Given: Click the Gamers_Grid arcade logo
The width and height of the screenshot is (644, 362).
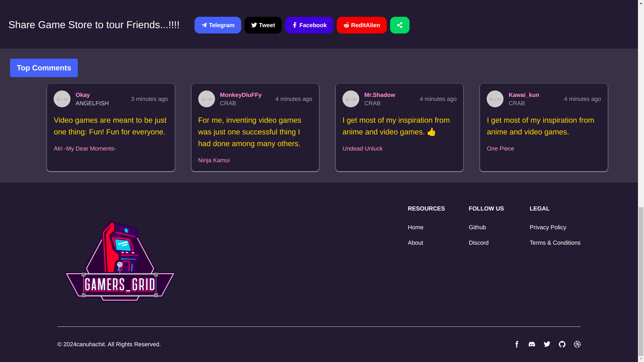Looking at the screenshot, I should (120, 262).
